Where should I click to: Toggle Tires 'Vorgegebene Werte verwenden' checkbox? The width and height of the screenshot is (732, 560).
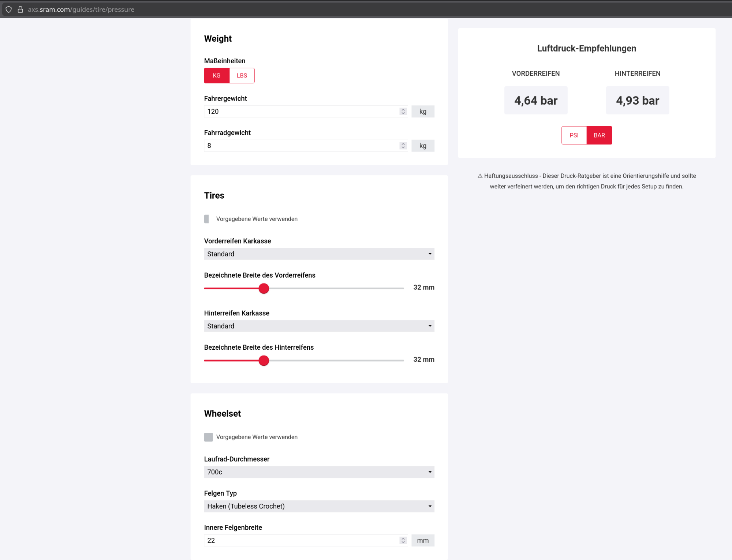(207, 219)
